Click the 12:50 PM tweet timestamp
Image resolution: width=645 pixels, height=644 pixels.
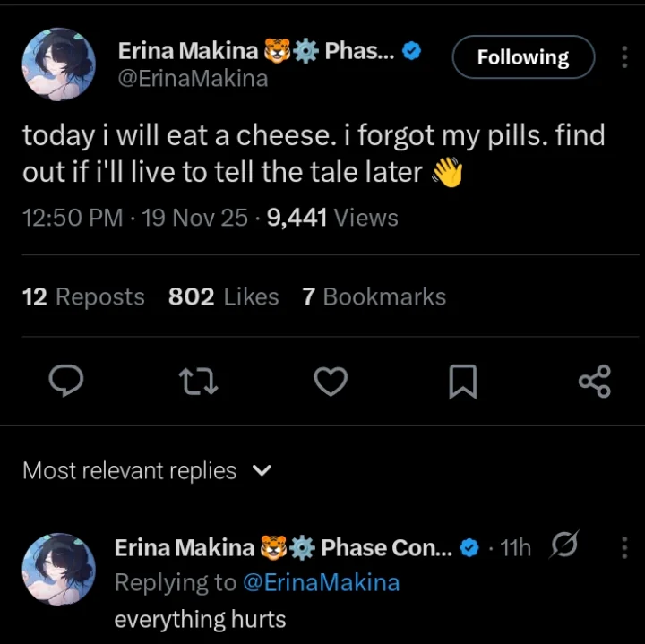pyautogui.click(x=72, y=218)
